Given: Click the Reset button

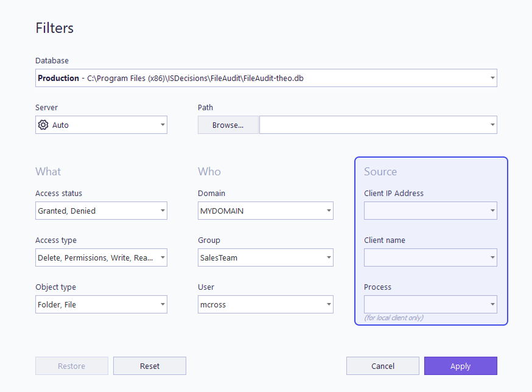Looking at the screenshot, I should coord(150,366).
